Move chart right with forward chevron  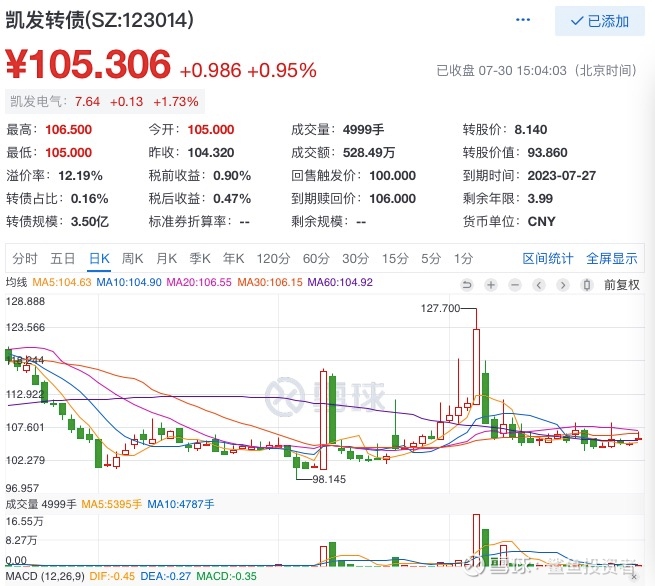click(x=563, y=285)
